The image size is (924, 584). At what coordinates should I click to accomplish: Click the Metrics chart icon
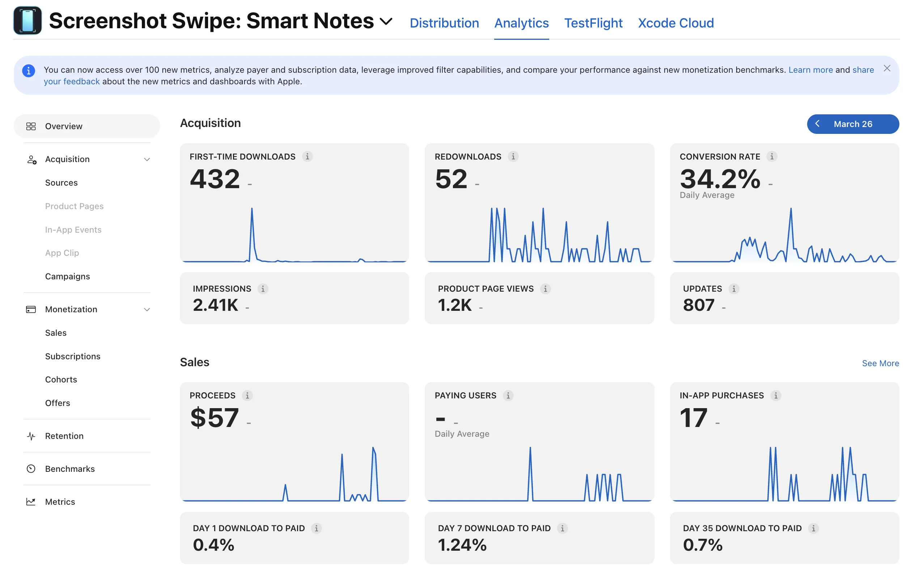pos(31,502)
